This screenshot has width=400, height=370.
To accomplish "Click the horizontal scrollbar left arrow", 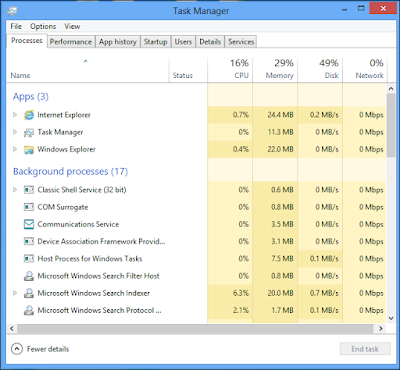I will pyautogui.click(x=12, y=328).
